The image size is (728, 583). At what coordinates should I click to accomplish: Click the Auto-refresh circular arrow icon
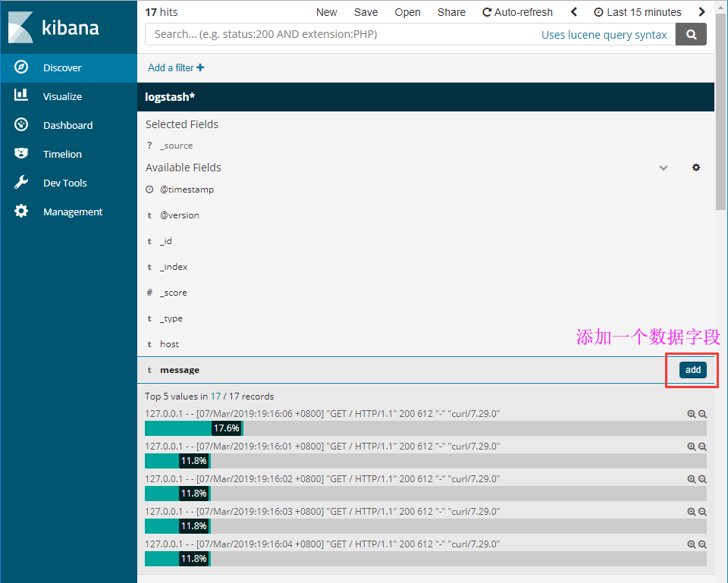click(487, 13)
